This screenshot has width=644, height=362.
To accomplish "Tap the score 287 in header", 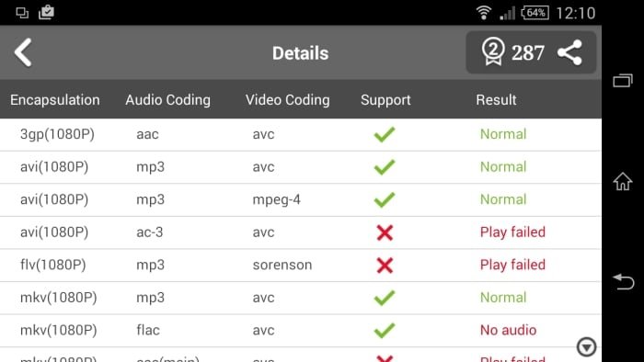I will (x=528, y=53).
